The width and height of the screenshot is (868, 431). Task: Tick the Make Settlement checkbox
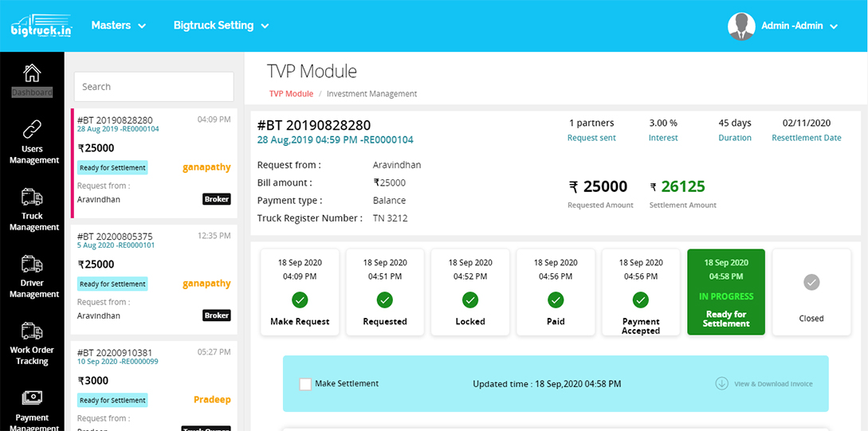tap(305, 384)
